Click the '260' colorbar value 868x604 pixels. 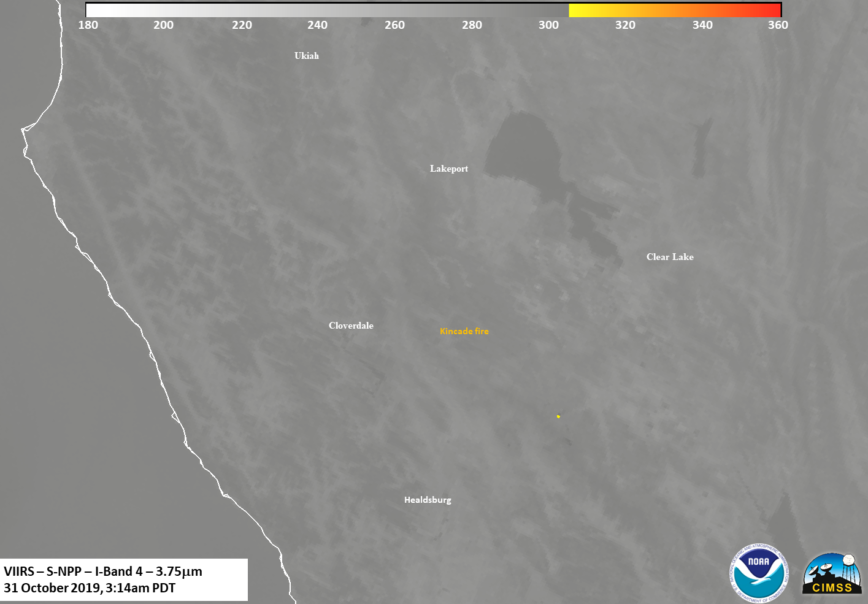pos(394,25)
